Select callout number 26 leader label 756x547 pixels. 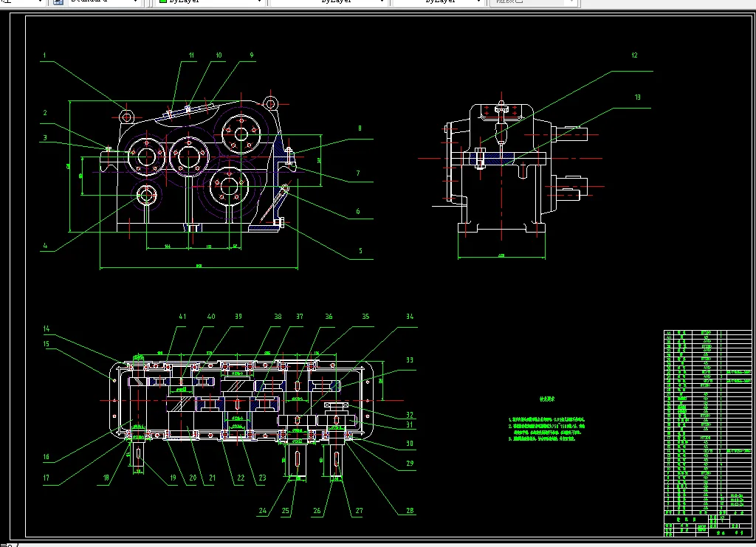pyautogui.click(x=317, y=511)
